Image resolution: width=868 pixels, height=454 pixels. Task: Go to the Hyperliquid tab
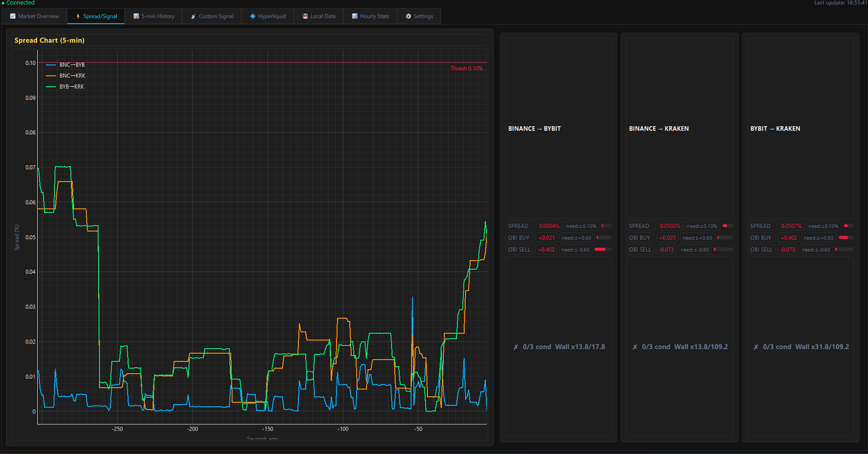pos(268,16)
